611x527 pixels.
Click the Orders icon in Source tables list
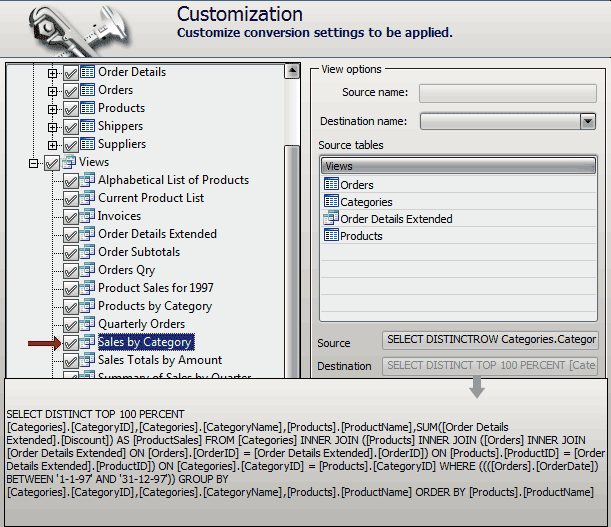click(331, 184)
